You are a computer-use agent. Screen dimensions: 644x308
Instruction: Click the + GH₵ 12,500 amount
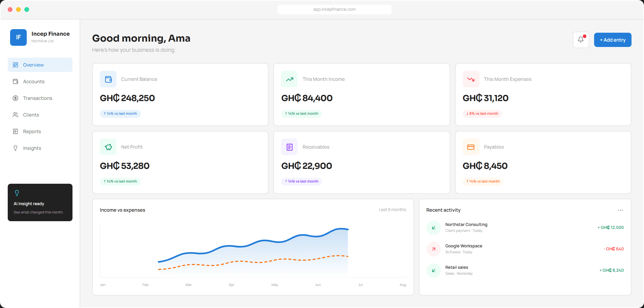pyautogui.click(x=610, y=228)
